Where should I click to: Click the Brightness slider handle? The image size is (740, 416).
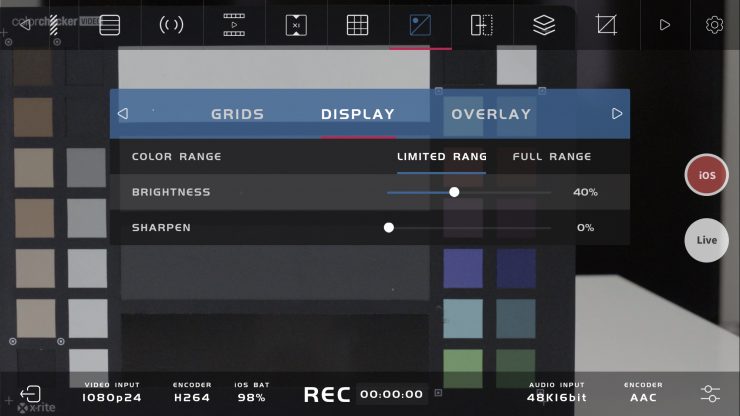[x=454, y=192]
